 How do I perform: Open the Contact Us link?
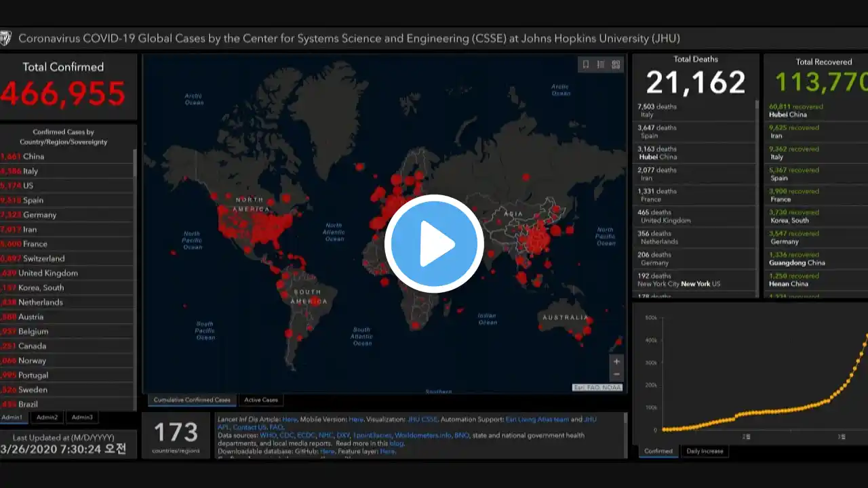pyautogui.click(x=250, y=428)
